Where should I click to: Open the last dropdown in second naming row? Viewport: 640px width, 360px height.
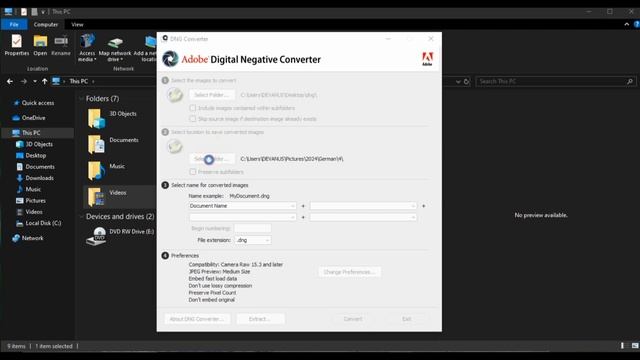point(363,217)
